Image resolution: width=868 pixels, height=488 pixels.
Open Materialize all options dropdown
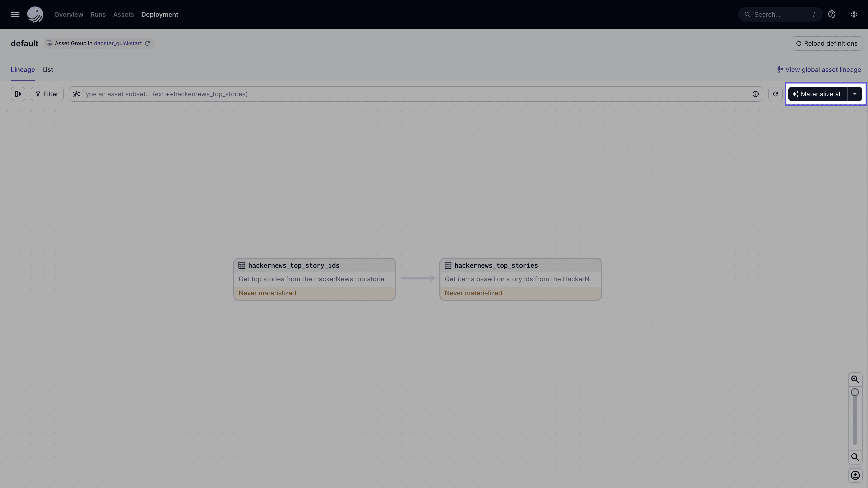tap(855, 94)
